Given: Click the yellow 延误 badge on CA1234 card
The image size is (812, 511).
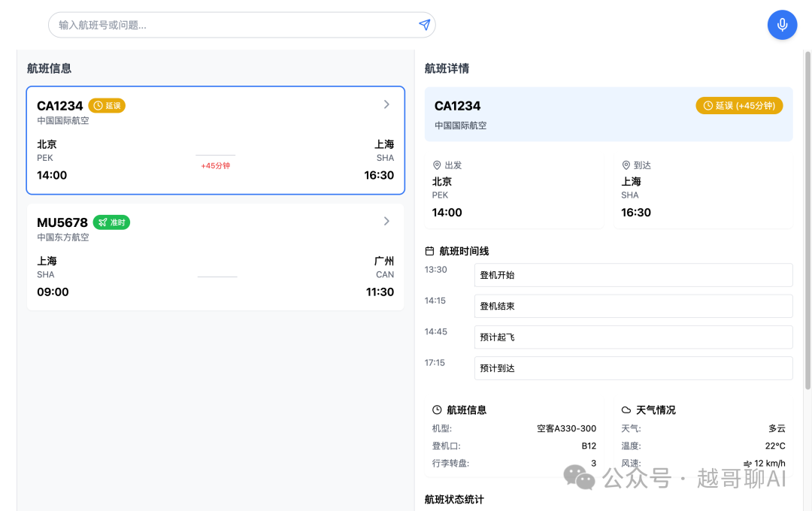Looking at the screenshot, I should (x=108, y=106).
